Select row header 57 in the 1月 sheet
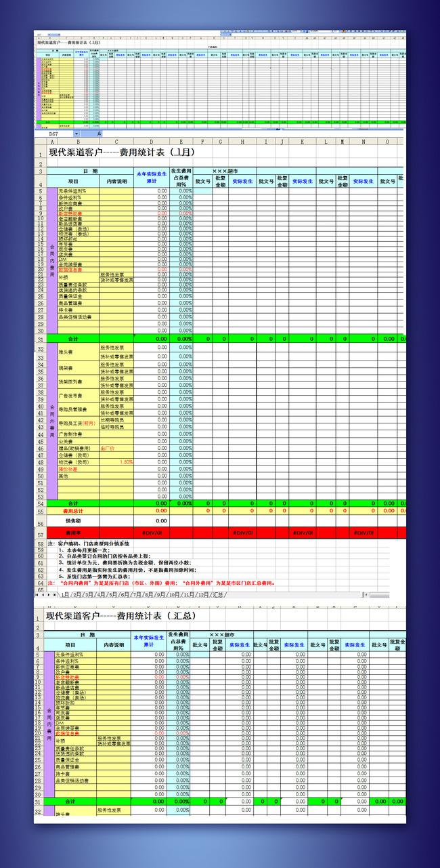Screen dimensions: 440x868 (x=40, y=533)
